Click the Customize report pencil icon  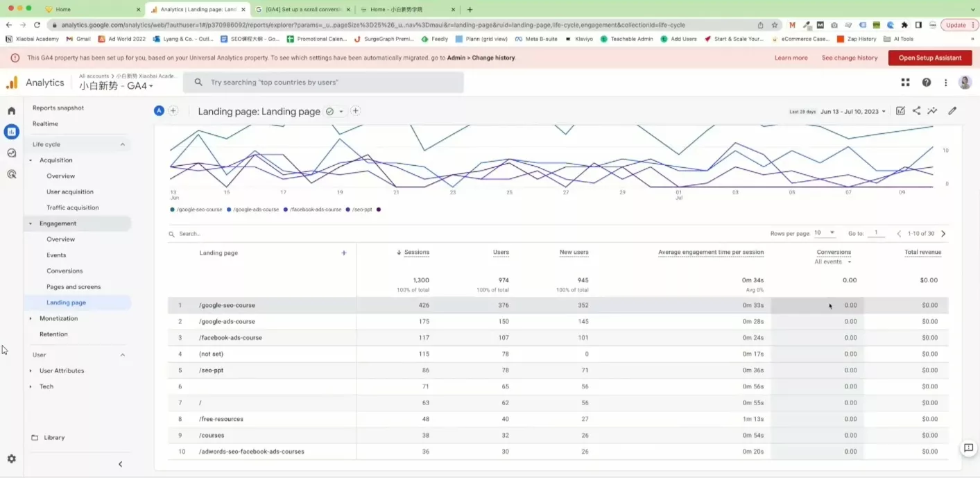coord(952,111)
